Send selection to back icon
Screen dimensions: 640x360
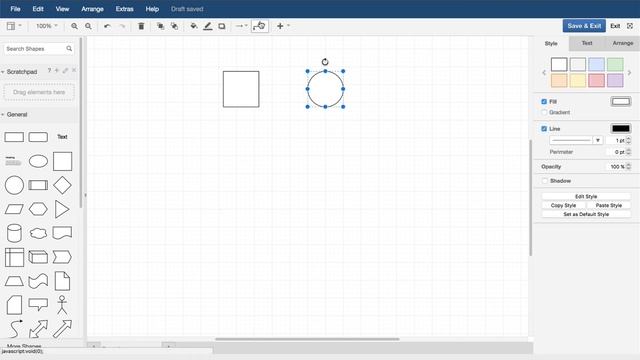point(174,26)
